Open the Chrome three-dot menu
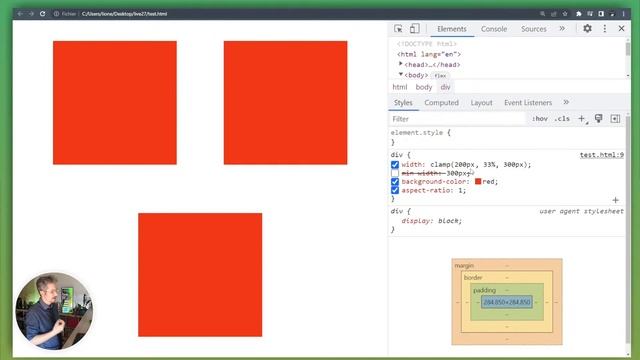 coord(624,13)
